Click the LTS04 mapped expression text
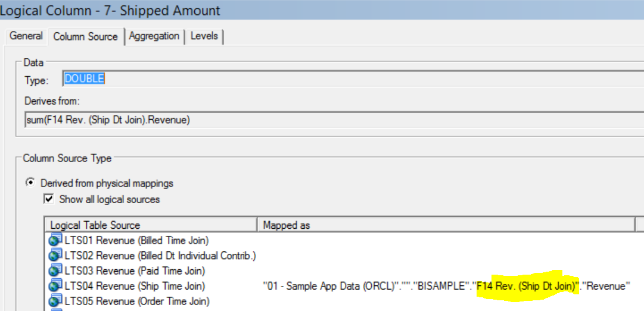The width and height of the screenshot is (644, 311). click(446, 286)
